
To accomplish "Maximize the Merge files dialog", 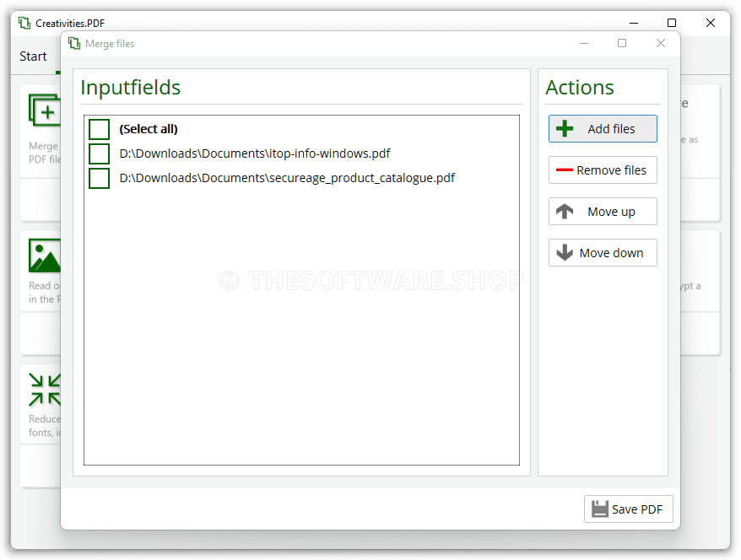I will click(x=622, y=44).
